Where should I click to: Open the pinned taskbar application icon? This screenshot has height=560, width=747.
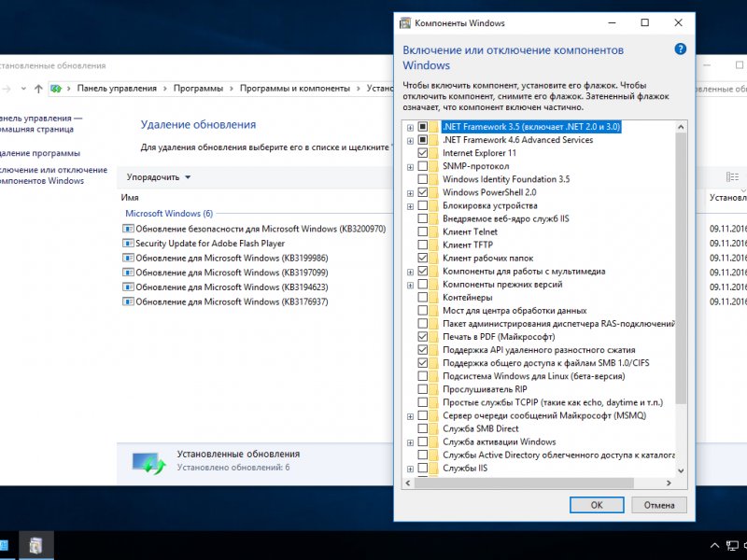35,546
